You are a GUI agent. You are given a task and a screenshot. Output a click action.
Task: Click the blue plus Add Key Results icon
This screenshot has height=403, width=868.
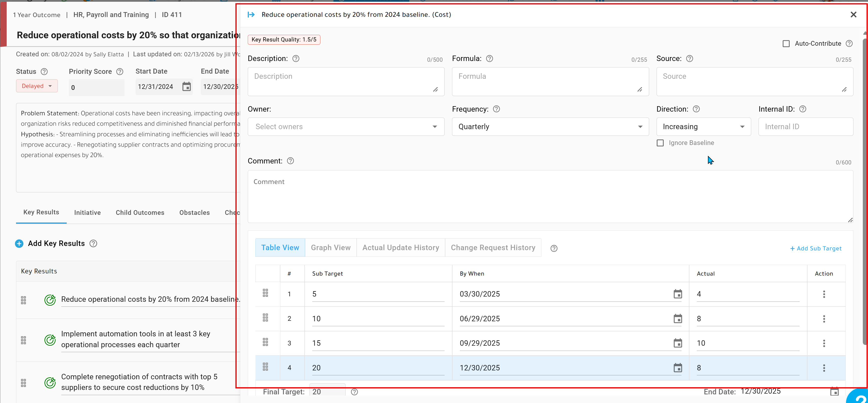point(19,244)
